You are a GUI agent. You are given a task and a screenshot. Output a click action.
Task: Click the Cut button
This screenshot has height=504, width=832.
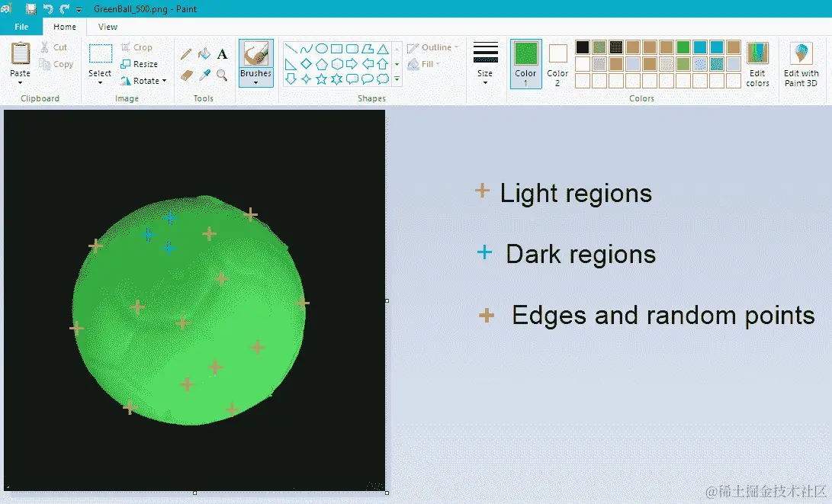[x=53, y=47]
